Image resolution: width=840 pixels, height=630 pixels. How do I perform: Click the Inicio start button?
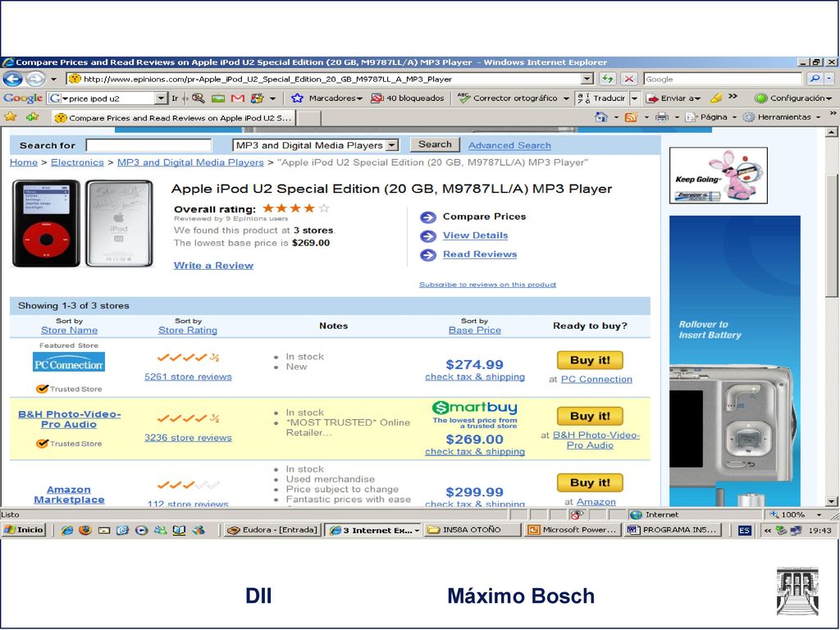click(24, 530)
